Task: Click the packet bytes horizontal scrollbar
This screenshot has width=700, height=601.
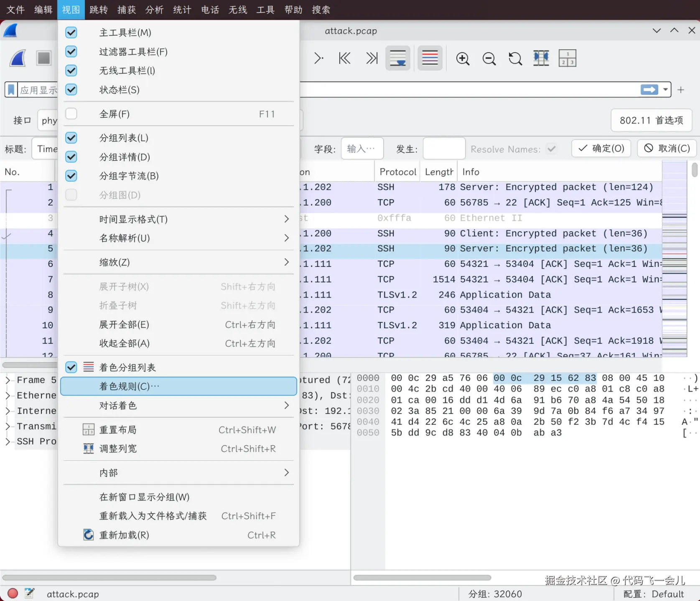Action: [422, 578]
